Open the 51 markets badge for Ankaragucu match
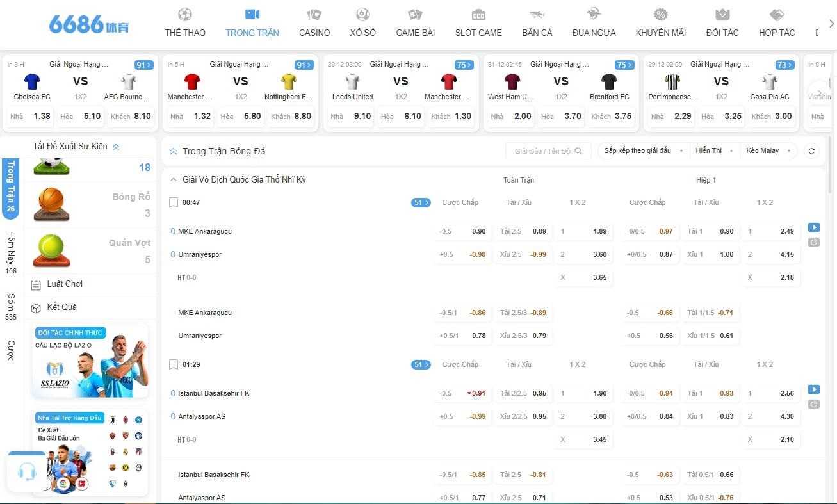 420,202
